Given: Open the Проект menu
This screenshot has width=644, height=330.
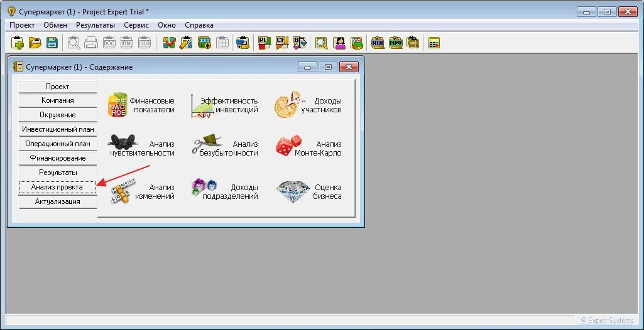Looking at the screenshot, I should coord(22,25).
